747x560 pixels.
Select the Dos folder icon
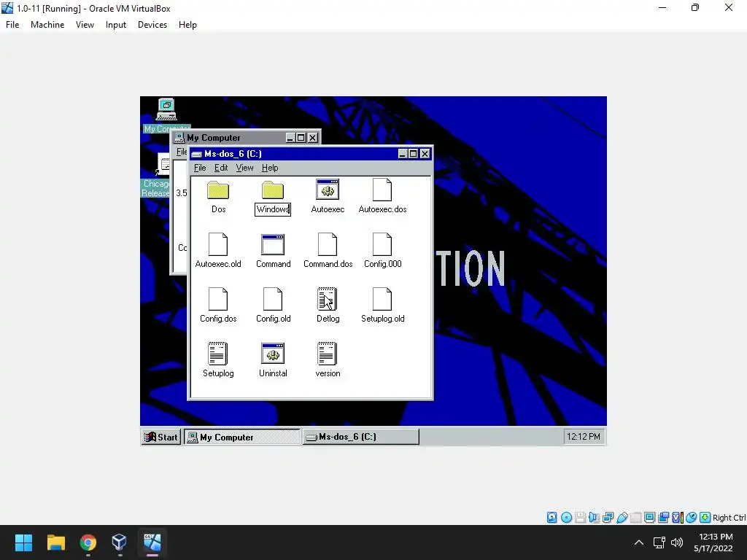point(218,190)
